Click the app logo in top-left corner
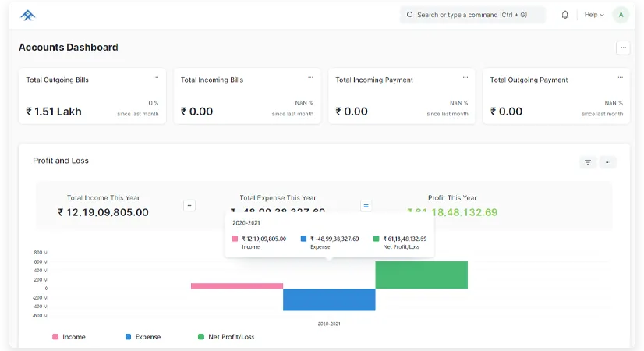Image resolution: width=644 pixels, height=351 pixels. [28, 15]
